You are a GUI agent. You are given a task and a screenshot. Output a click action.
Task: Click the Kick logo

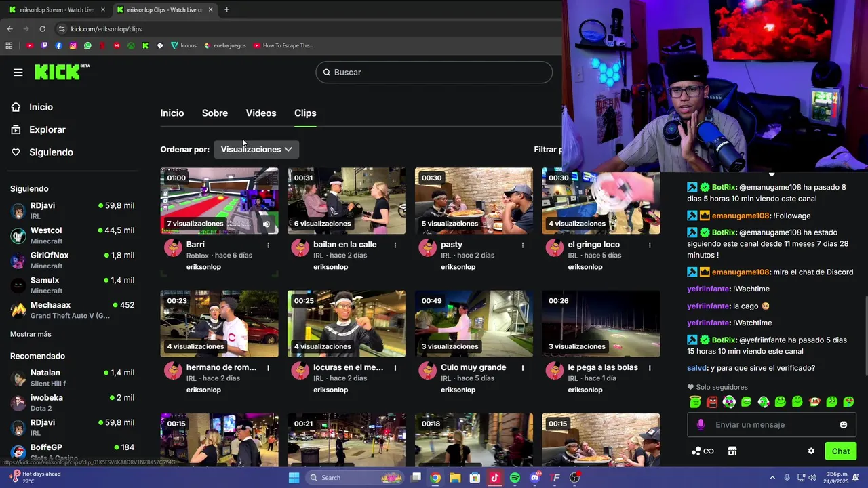coord(62,72)
